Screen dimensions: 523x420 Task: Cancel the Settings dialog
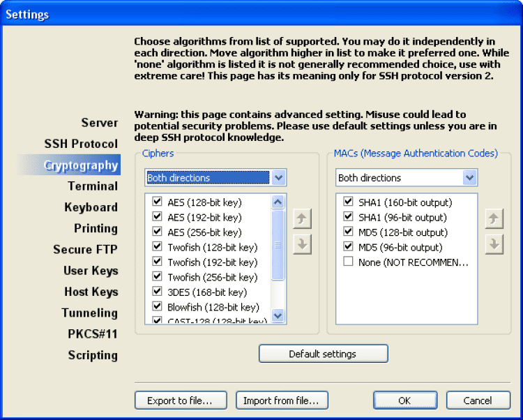(x=478, y=400)
